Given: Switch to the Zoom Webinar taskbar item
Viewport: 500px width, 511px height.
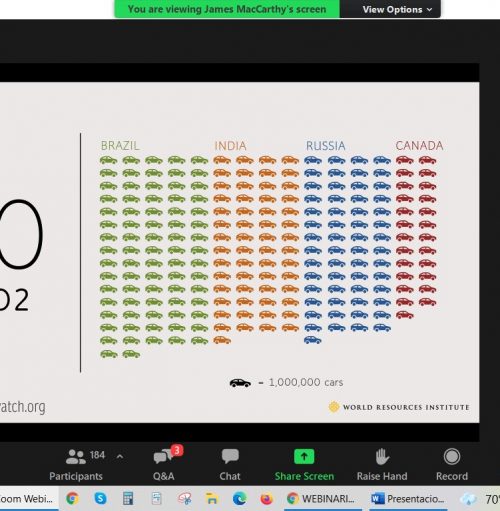Looking at the screenshot, I should coord(28,499).
